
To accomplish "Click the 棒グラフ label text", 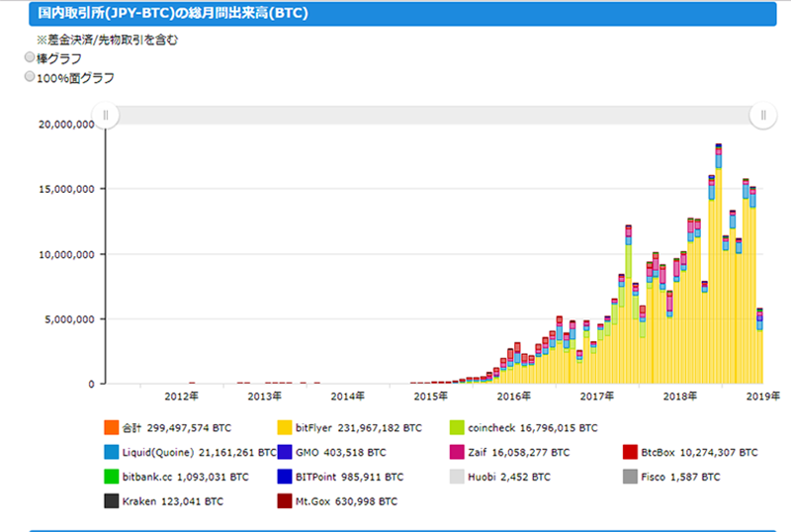I will point(59,58).
